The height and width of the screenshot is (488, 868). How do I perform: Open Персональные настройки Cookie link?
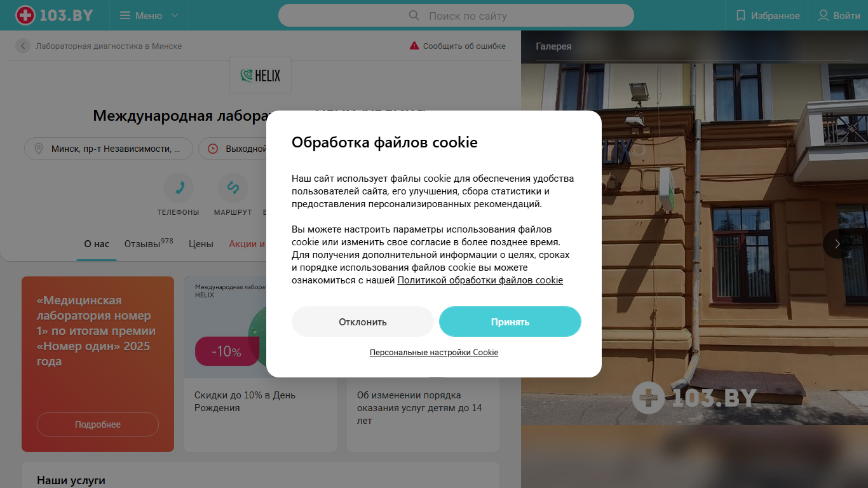click(x=434, y=352)
